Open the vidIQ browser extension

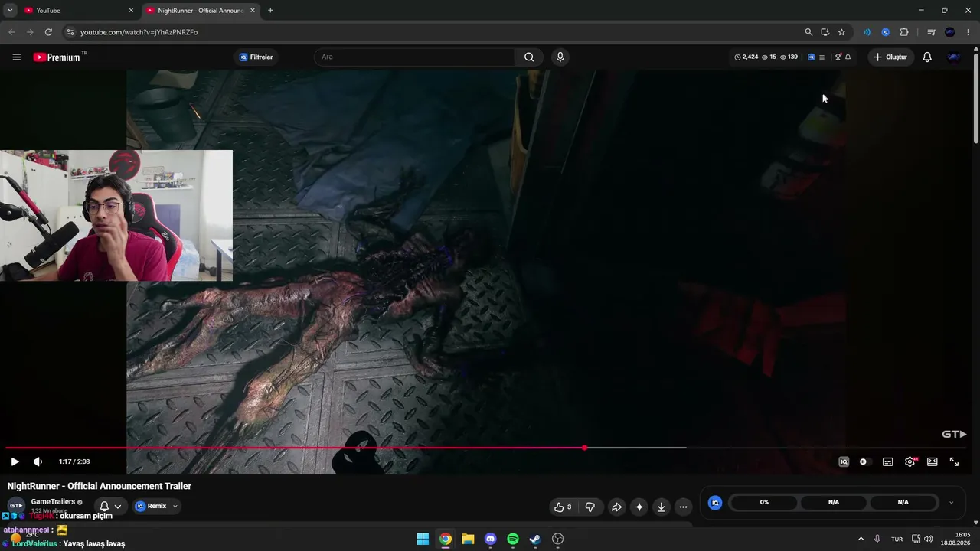886,32
